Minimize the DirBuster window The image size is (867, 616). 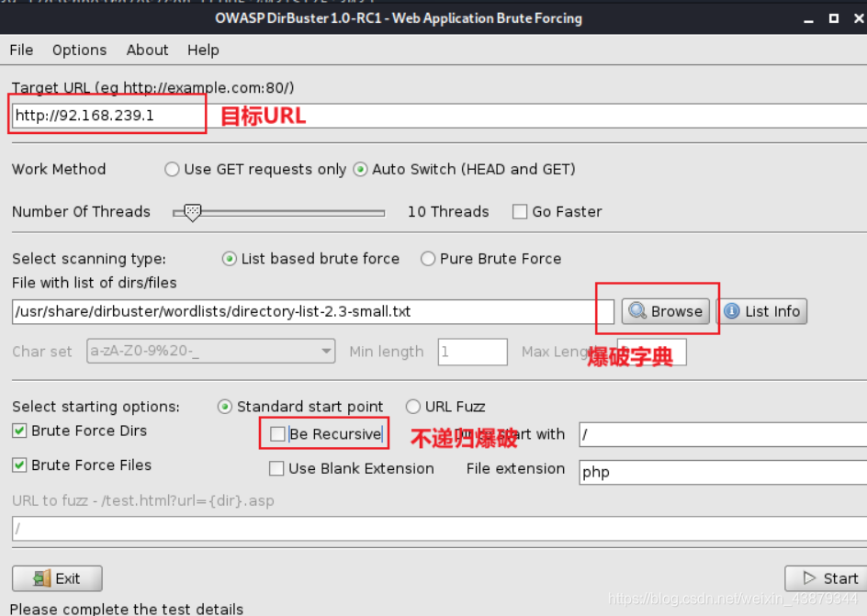[808, 19]
